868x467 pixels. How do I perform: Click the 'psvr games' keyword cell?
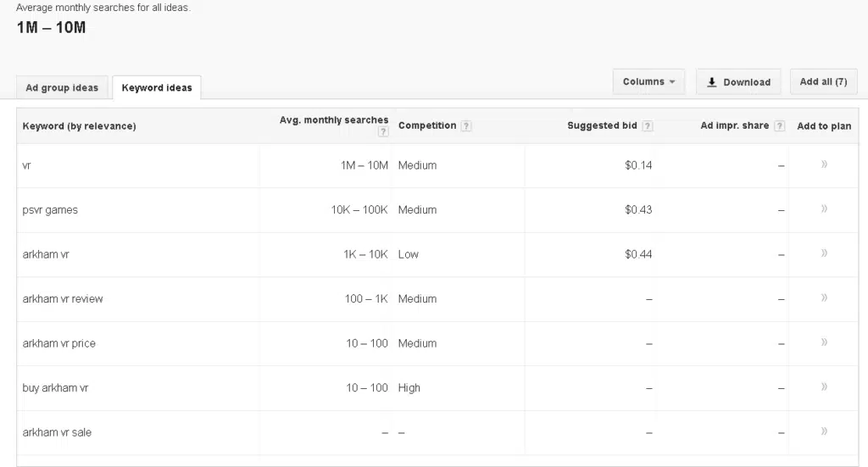pyautogui.click(x=50, y=210)
